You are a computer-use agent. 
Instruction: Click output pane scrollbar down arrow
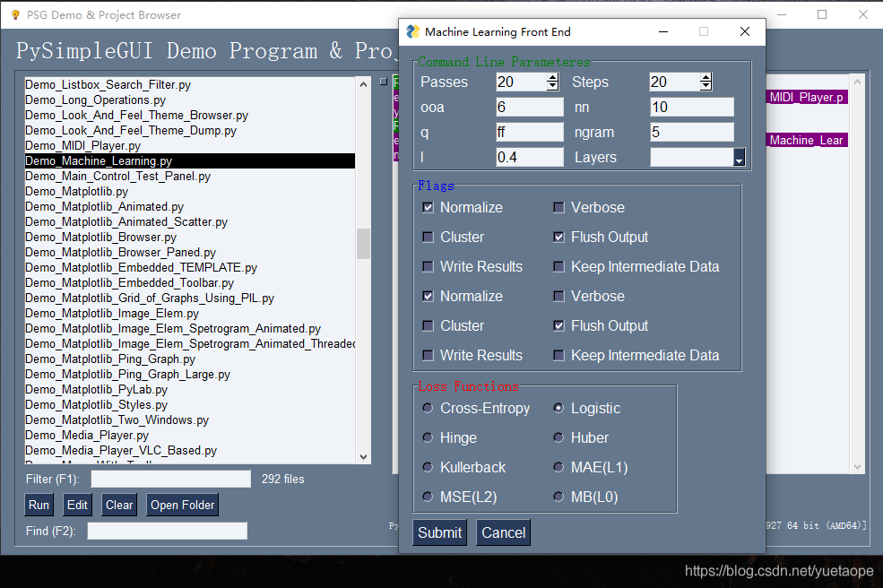857,466
